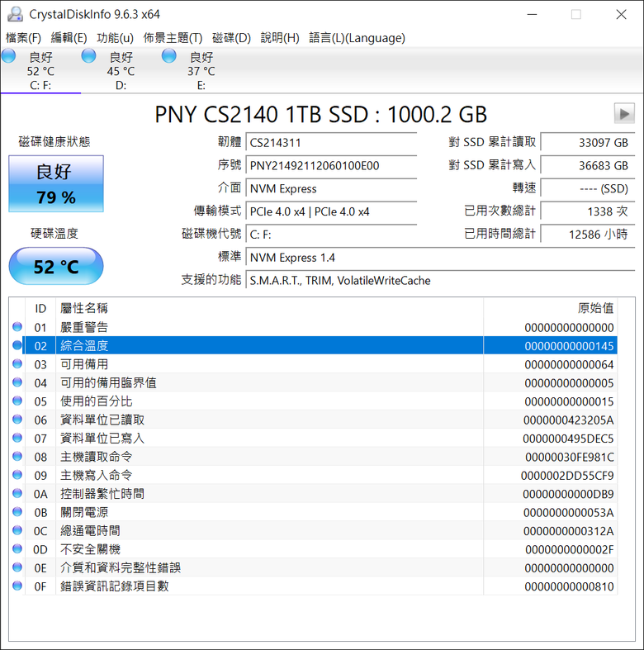Open the 編輯(E) menu
The image size is (644, 650).
[x=69, y=38]
